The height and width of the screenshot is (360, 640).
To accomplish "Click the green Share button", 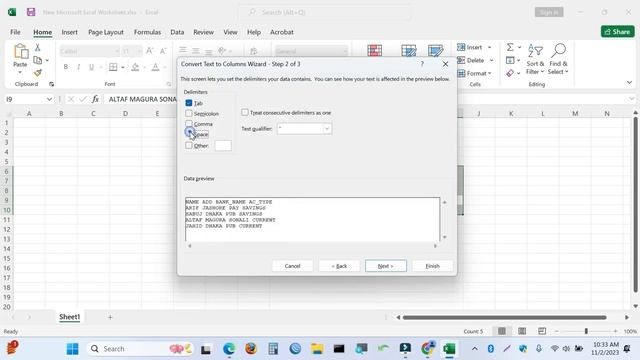I will click(x=618, y=32).
